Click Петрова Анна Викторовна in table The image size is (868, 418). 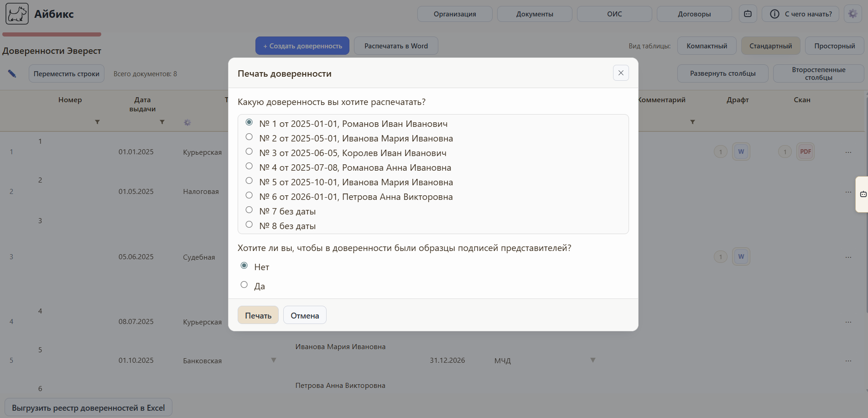click(340, 386)
